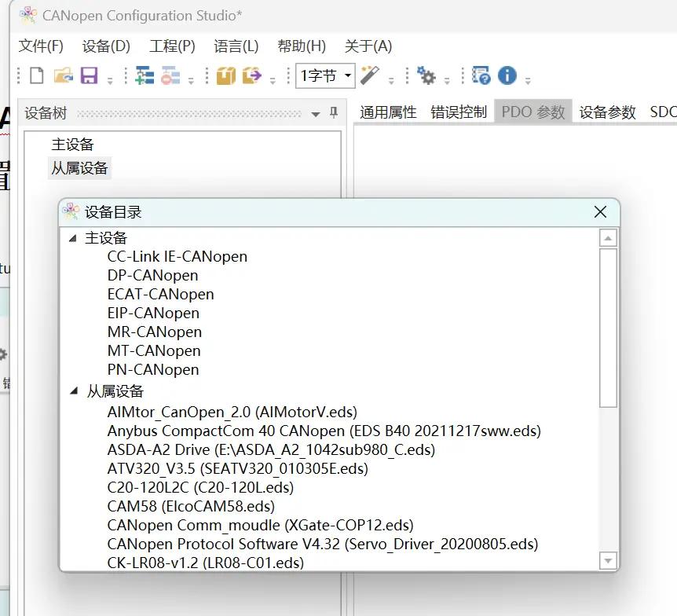Open project using folder icon
The image size is (677, 616).
pyautogui.click(x=63, y=75)
